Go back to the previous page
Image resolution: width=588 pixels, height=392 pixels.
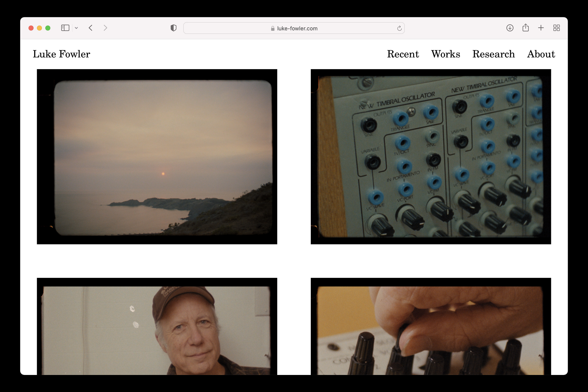pos(91,28)
